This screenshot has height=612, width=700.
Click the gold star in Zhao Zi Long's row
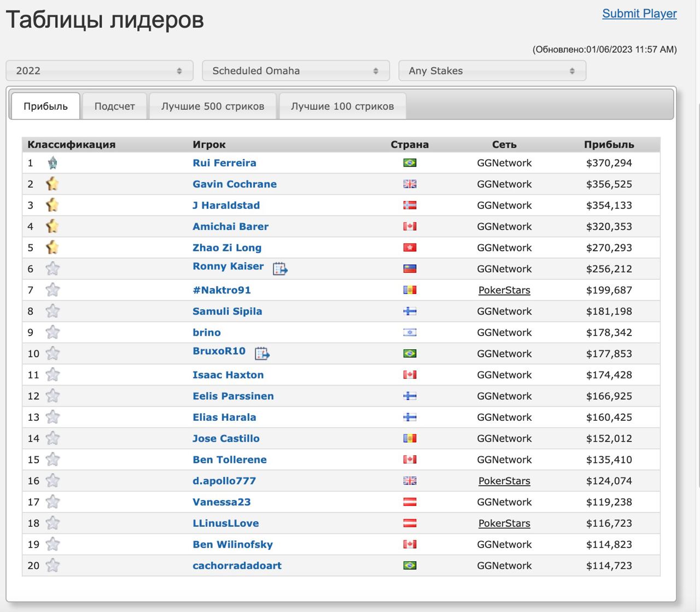click(52, 248)
